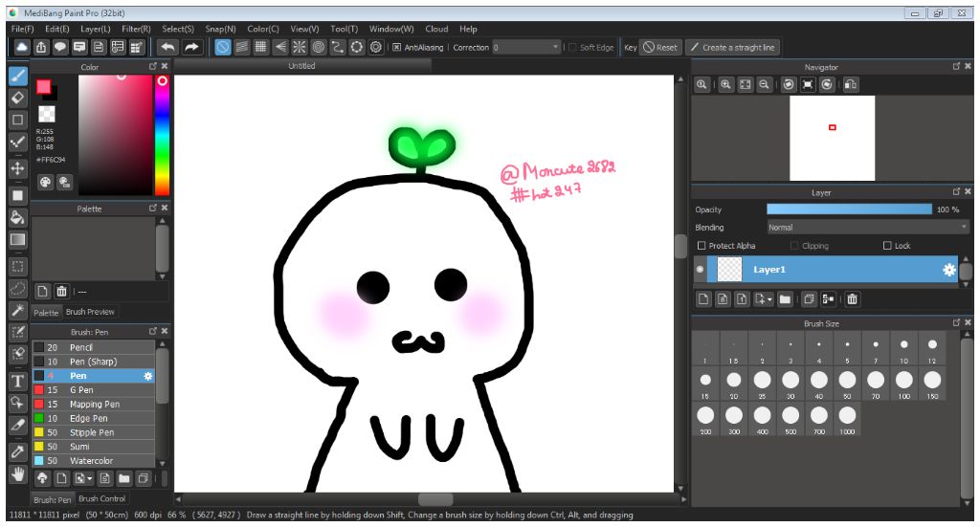Viewport: 980px width, 527px height.
Task: Activate the rectangular Select tool
Action: (x=17, y=267)
